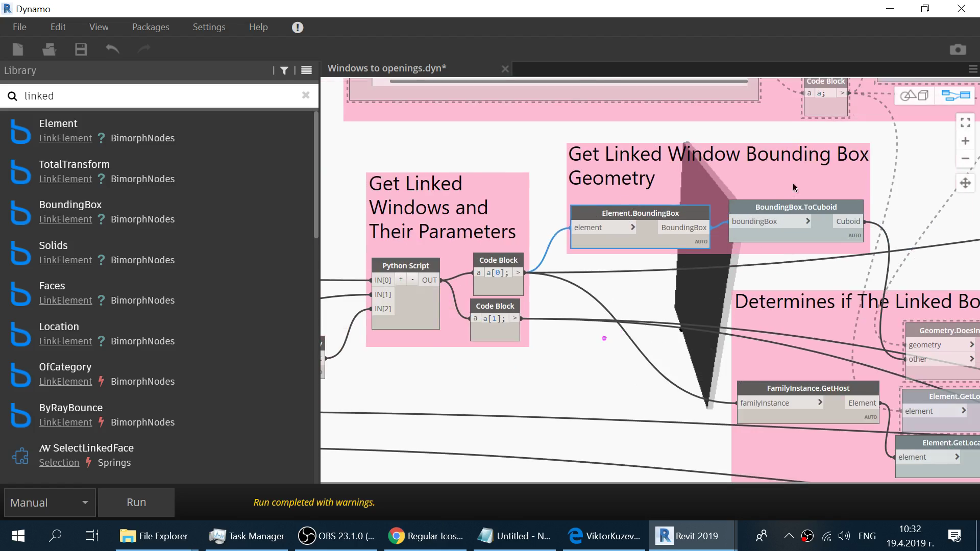The height and width of the screenshot is (551, 980).
Task: Click the Save toolbar icon
Action: pos(81,49)
